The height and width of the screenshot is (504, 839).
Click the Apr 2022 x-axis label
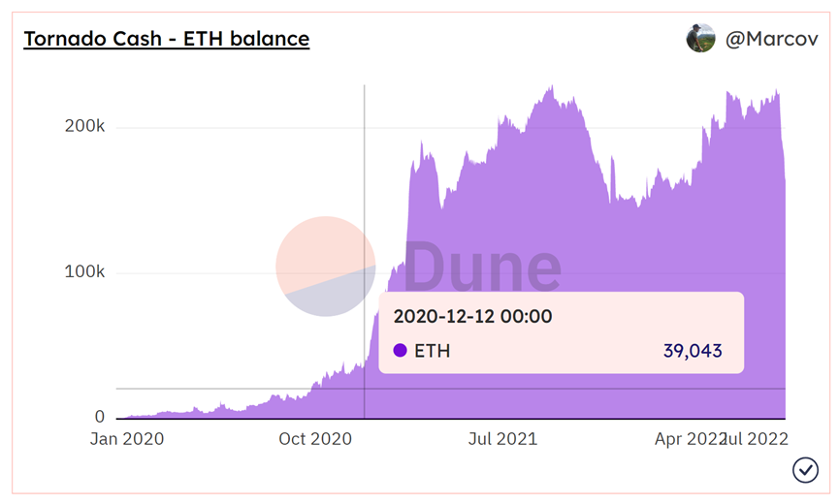pos(687,439)
